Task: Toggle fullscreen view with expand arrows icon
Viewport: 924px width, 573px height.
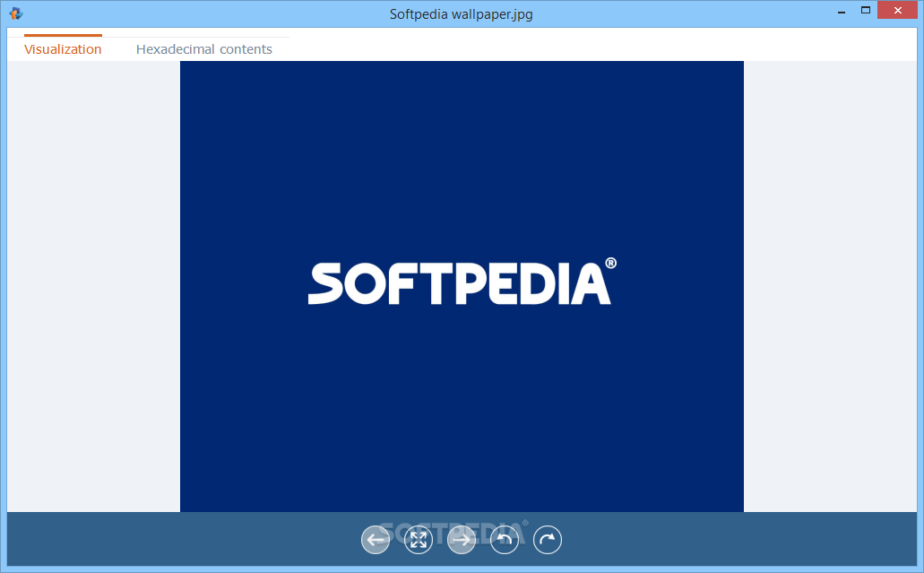Action: [419, 540]
